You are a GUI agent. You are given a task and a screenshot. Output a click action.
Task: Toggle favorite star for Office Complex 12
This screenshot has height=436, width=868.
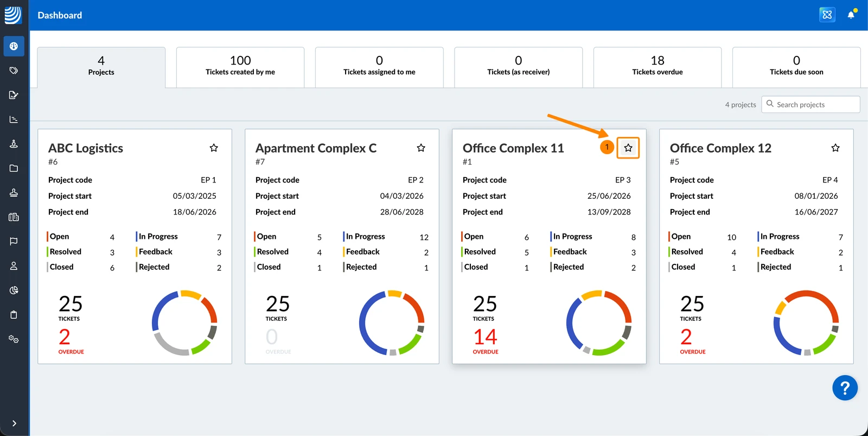point(835,148)
